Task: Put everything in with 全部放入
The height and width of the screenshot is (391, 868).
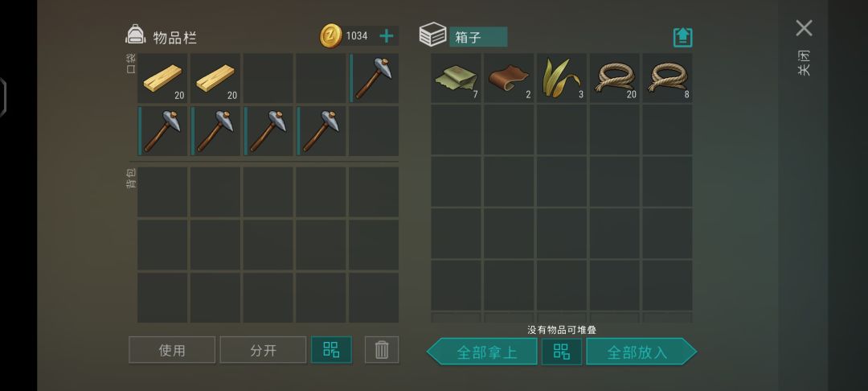Action: pos(641,352)
